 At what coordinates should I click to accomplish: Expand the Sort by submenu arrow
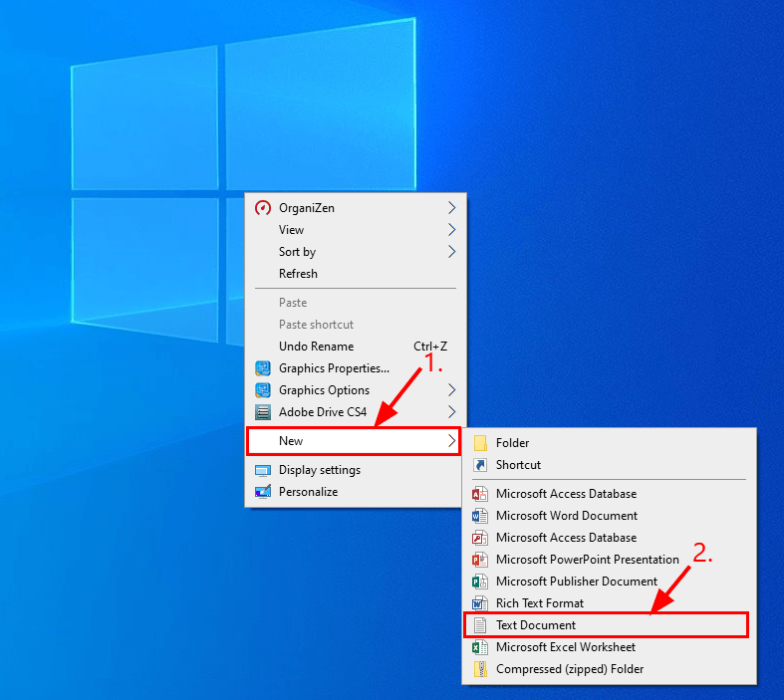451,252
